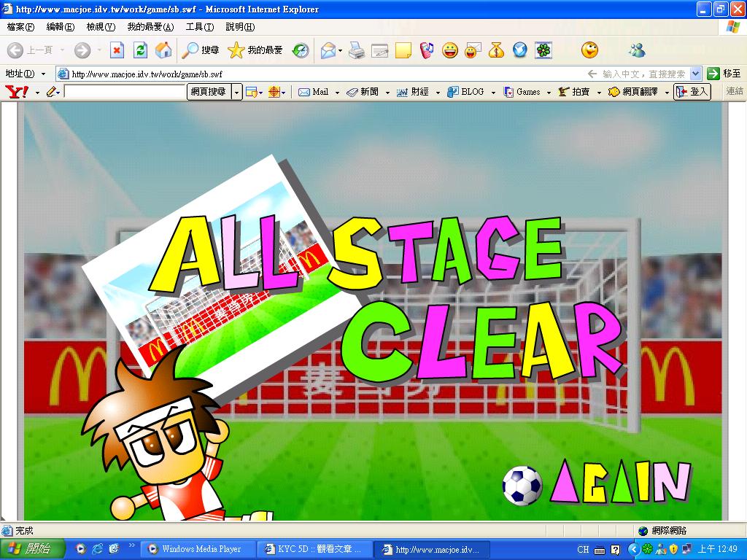
Task: Open the 檢視(V) menu
Action: pyautogui.click(x=101, y=27)
